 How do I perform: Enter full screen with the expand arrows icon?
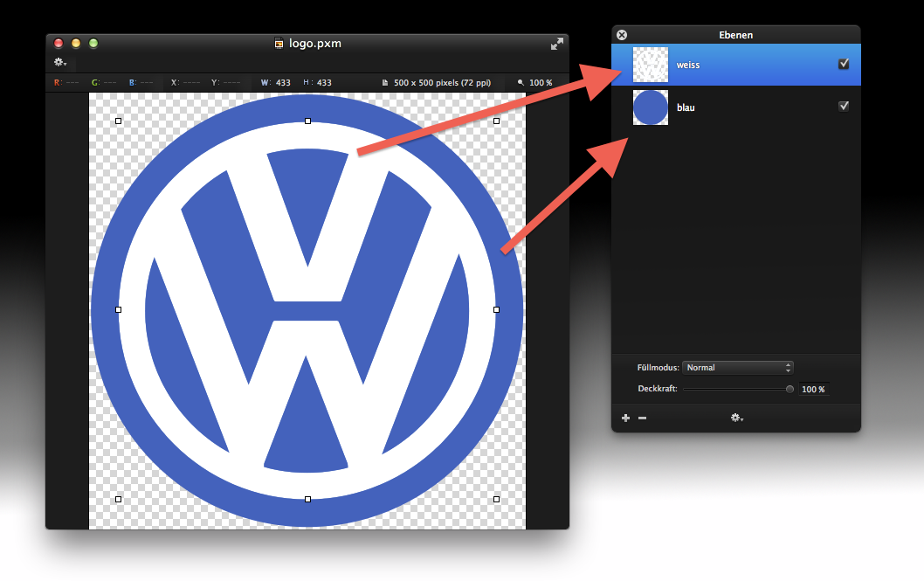[x=557, y=45]
